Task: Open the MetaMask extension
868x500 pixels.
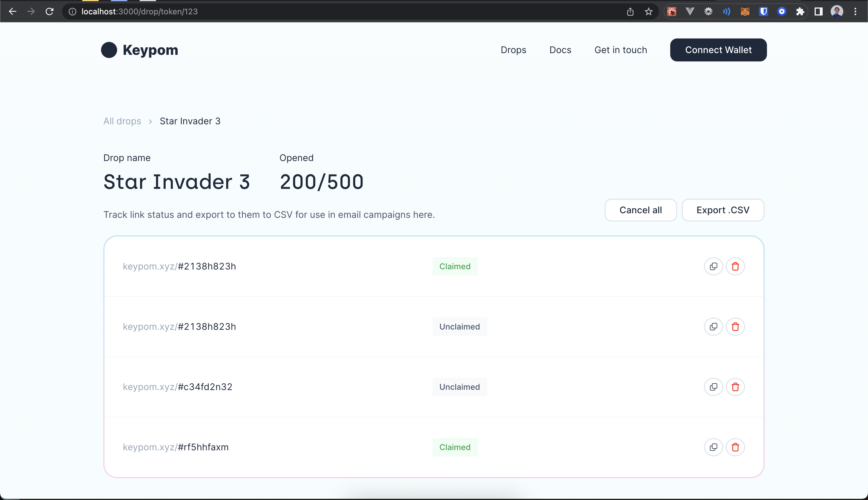Action: click(745, 11)
